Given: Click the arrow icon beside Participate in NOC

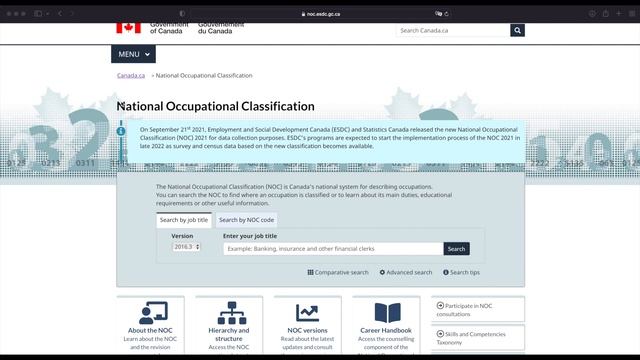Looking at the screenshot, I should (440, 305).
